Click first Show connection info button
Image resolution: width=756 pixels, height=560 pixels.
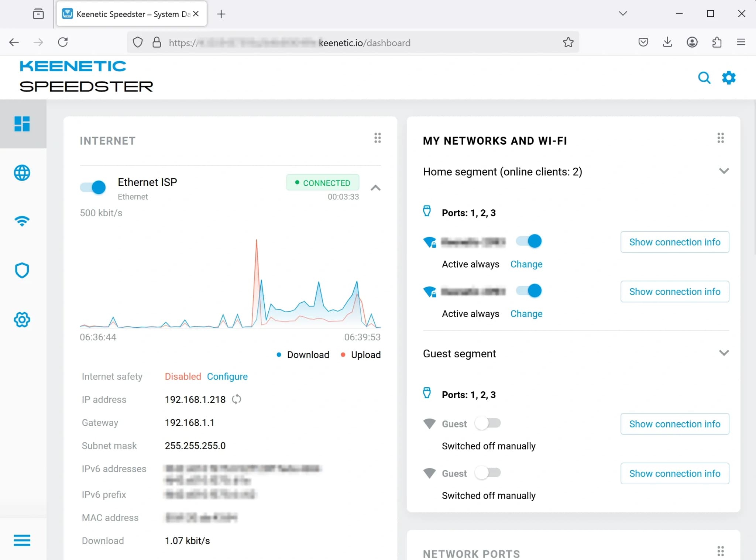pos(674,242)
